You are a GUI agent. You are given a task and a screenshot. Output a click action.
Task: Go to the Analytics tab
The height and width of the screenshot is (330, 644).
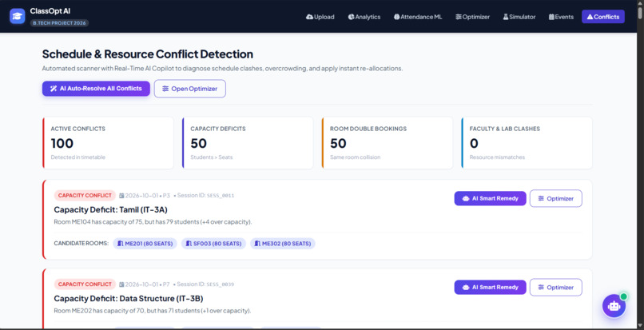pos(364,17)
